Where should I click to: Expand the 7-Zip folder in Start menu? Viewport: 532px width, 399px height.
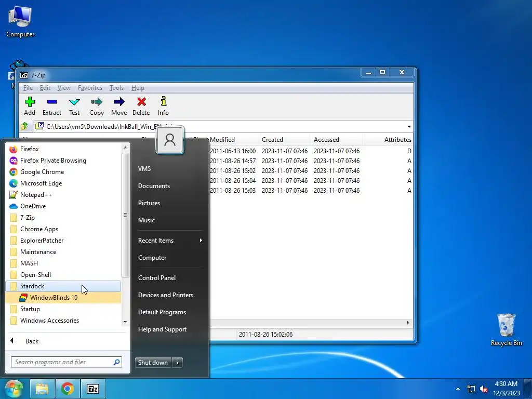coord(63,218)
